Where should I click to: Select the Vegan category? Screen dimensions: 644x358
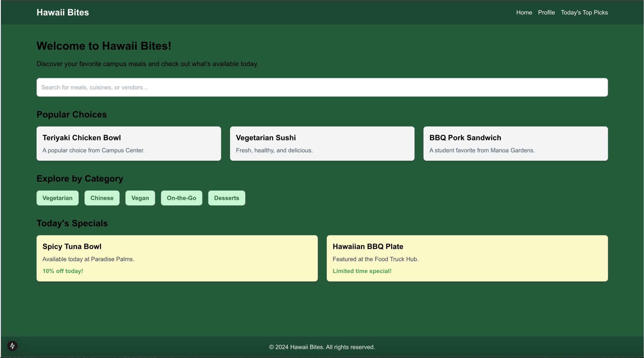tap(140, 198)
